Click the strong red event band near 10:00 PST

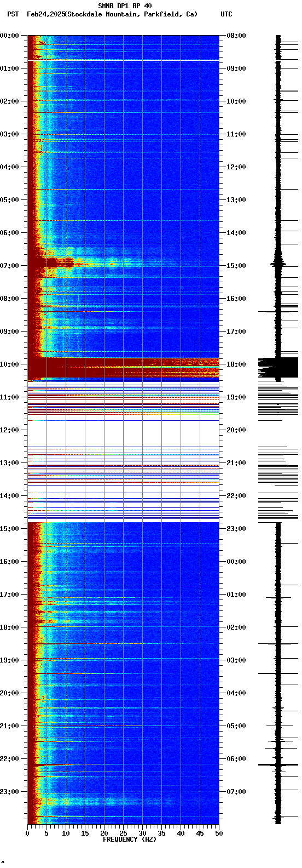click(123, 368)
